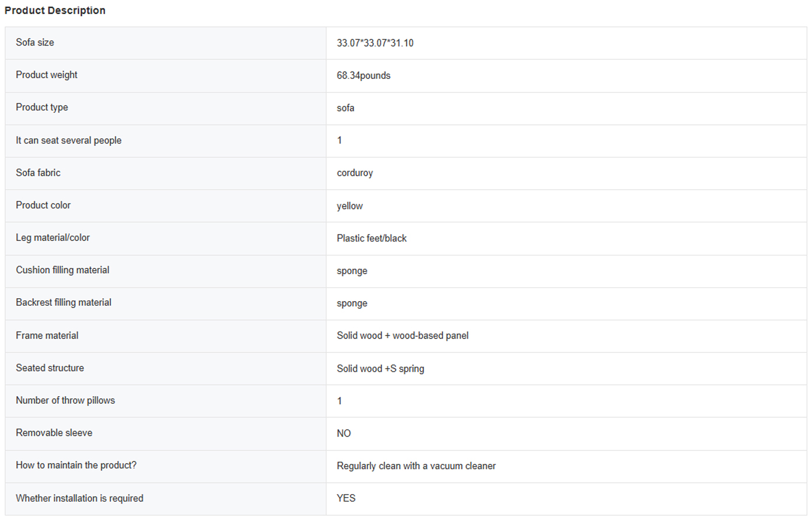
Task: Click the Product type label
Action: 42,107
